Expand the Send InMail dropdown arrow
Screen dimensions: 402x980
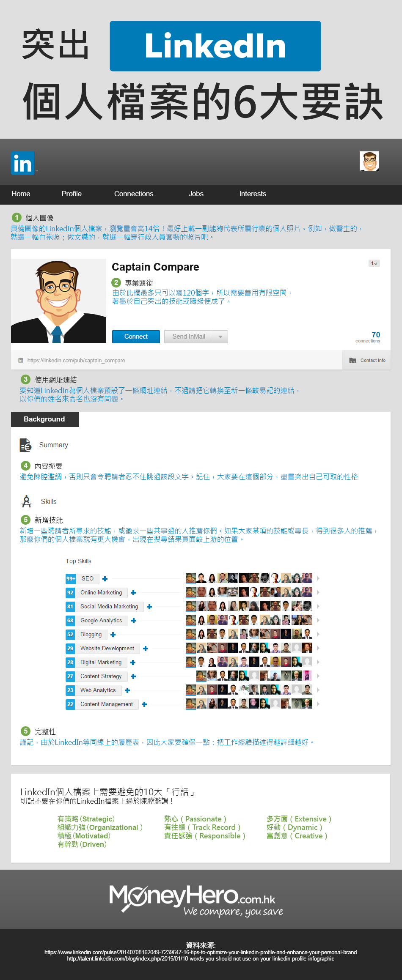click(220, 337)
